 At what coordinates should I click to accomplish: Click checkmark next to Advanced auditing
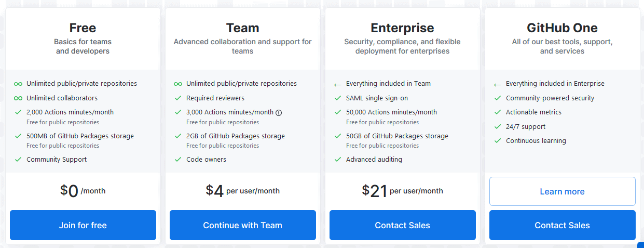[338, 159]
